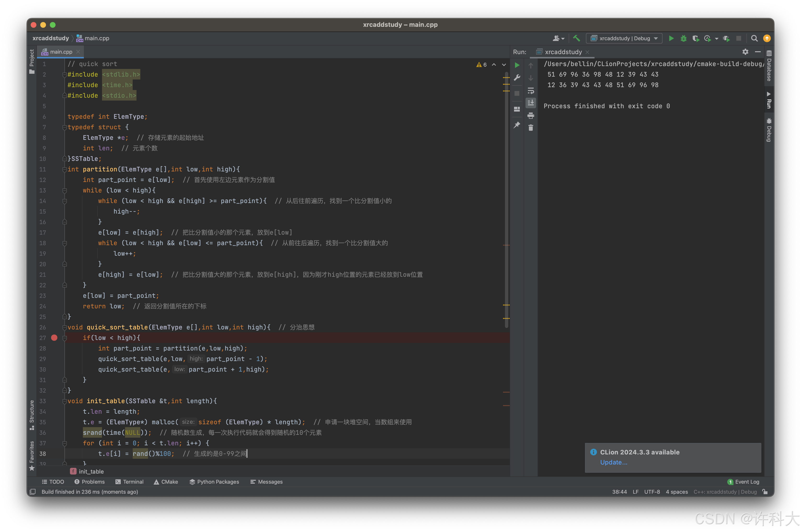Remove the breakpoint on line 27
This screenshot has height=532, width=801.
click(x=54, y=338)
